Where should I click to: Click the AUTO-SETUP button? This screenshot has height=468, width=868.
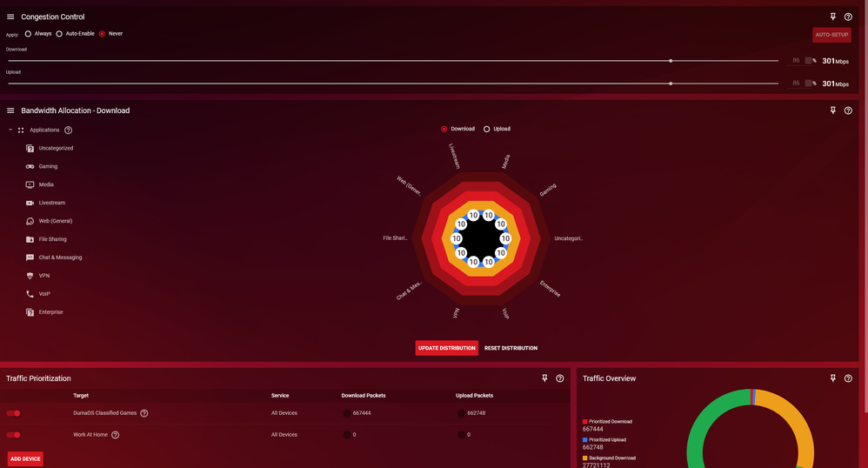click(x=831, y=35)
